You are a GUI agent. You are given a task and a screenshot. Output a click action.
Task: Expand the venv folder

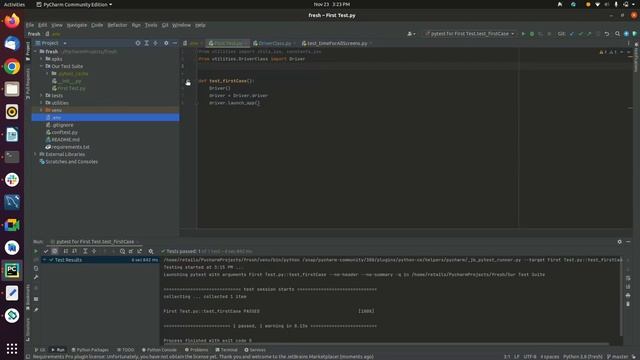coord(41,110)
